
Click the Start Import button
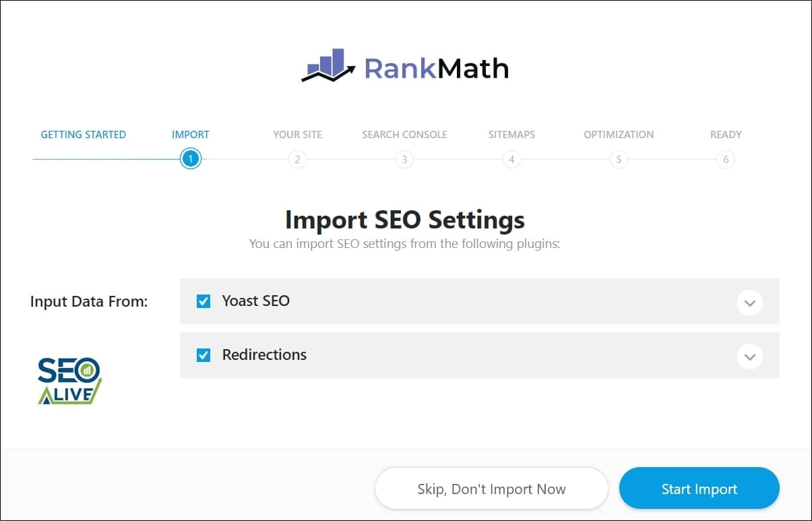699,489
